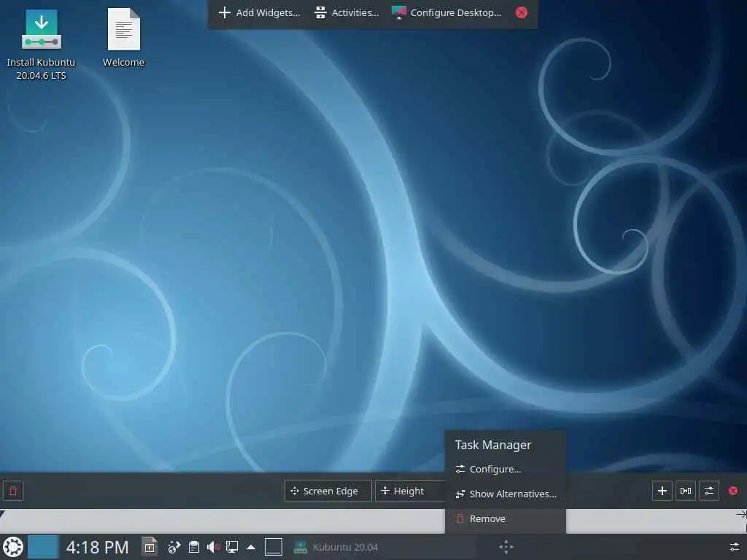Open the clipboard tray icon

194,547
